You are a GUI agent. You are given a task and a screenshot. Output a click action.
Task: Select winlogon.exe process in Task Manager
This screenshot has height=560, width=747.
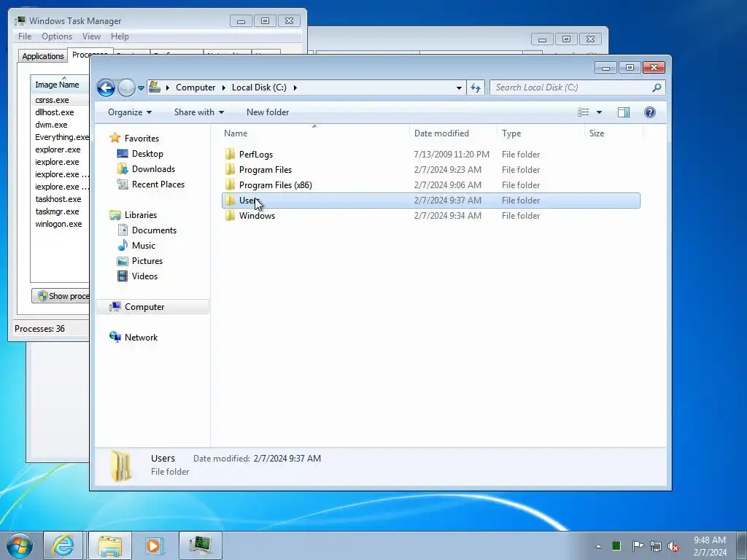[x=58, y=224]
